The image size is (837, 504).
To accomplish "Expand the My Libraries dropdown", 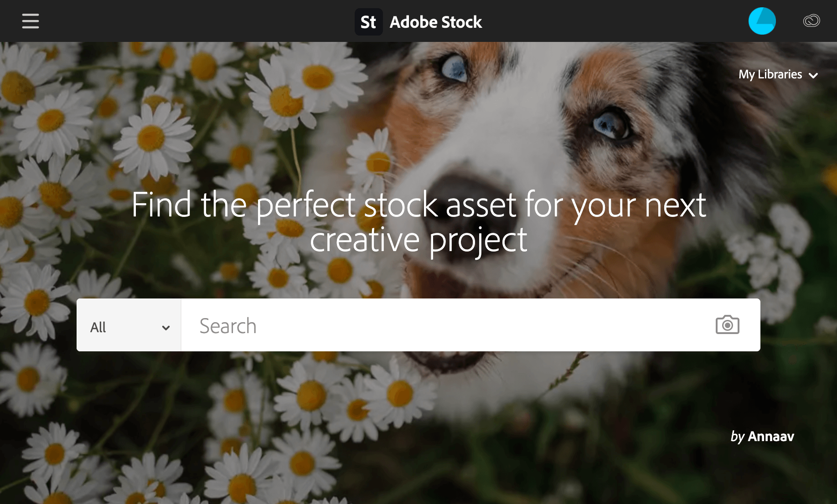I will pyautogui.click(x=771, y=74).
